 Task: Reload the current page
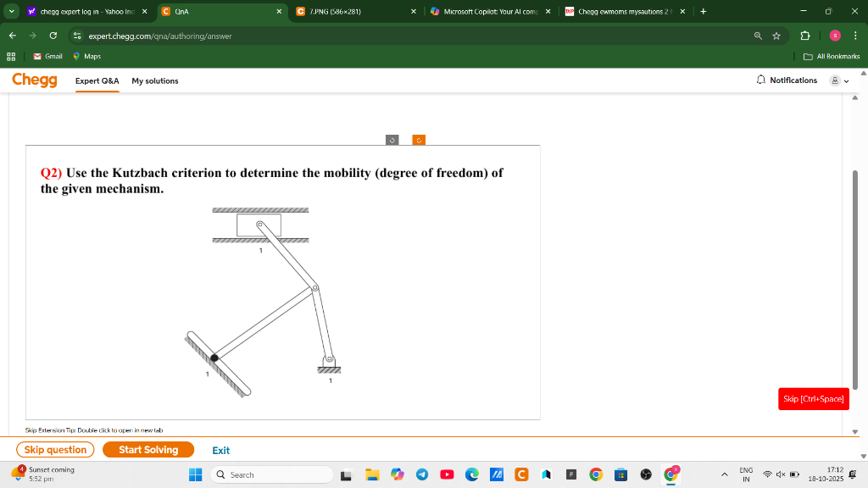coord(53,36)
